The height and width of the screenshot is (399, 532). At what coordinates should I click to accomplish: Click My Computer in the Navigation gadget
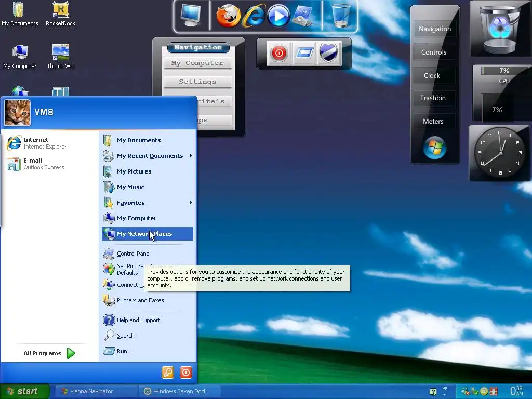(x=197, y=63)
